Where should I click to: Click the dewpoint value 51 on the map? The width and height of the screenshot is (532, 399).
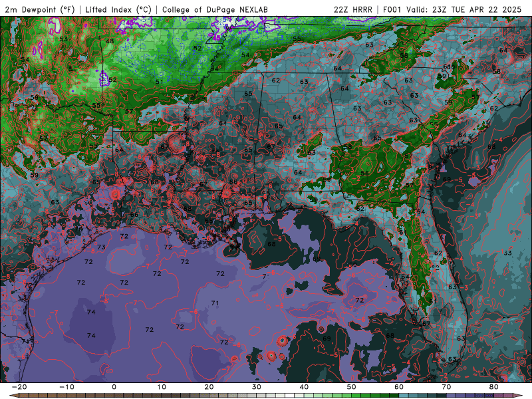point(159,82)
